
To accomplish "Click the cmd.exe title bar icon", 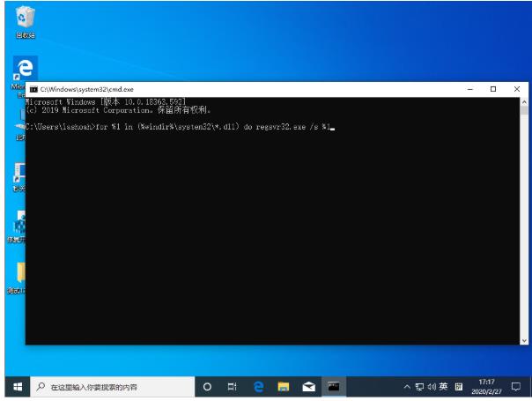I will click(33, 89).
